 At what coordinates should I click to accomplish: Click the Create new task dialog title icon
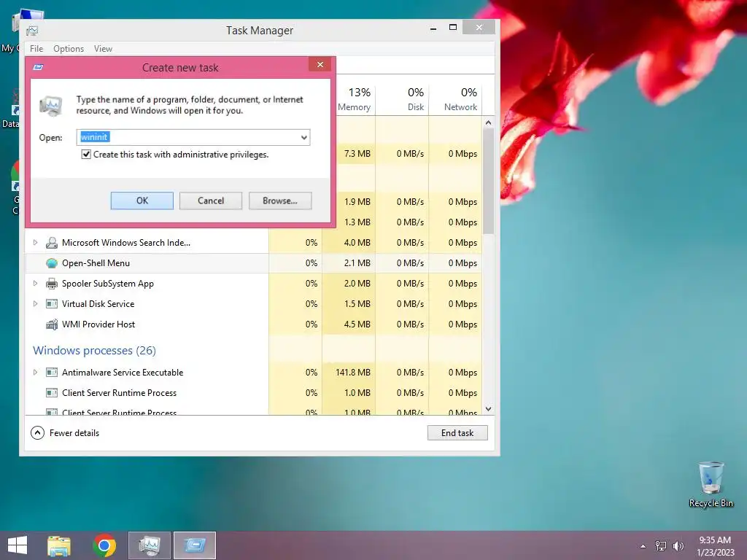point(38,67)
